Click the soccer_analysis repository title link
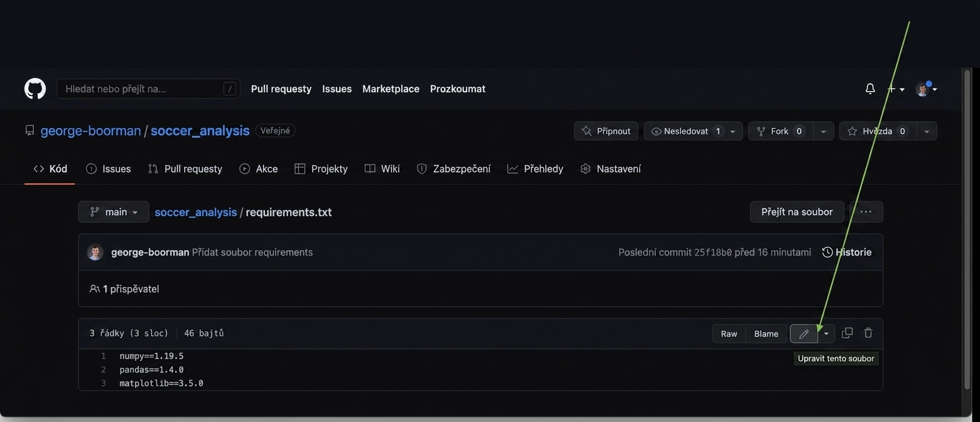 [x=200, y=131]
